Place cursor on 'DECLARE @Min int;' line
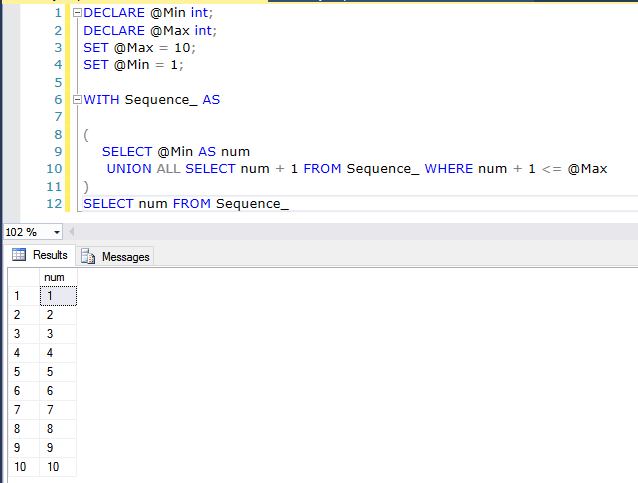Screen dimensions: 638x483 click(148, 13)
